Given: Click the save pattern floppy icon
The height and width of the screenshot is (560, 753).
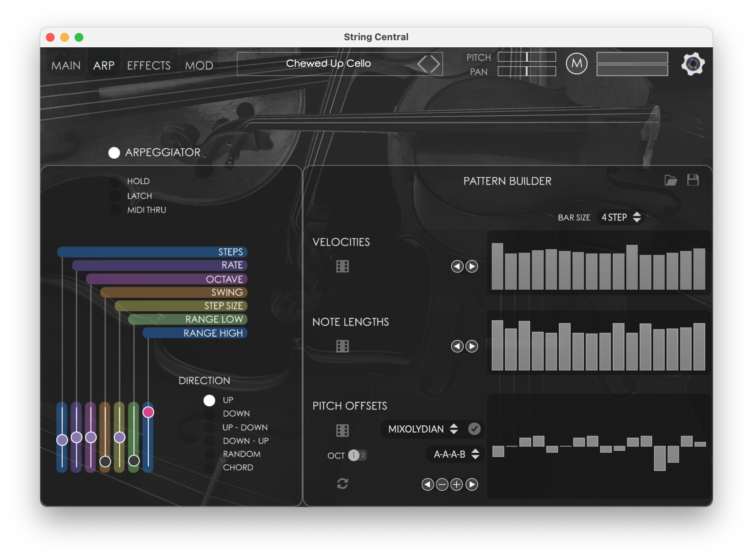Looking at the screenshot, I should (x=693, y=180).
